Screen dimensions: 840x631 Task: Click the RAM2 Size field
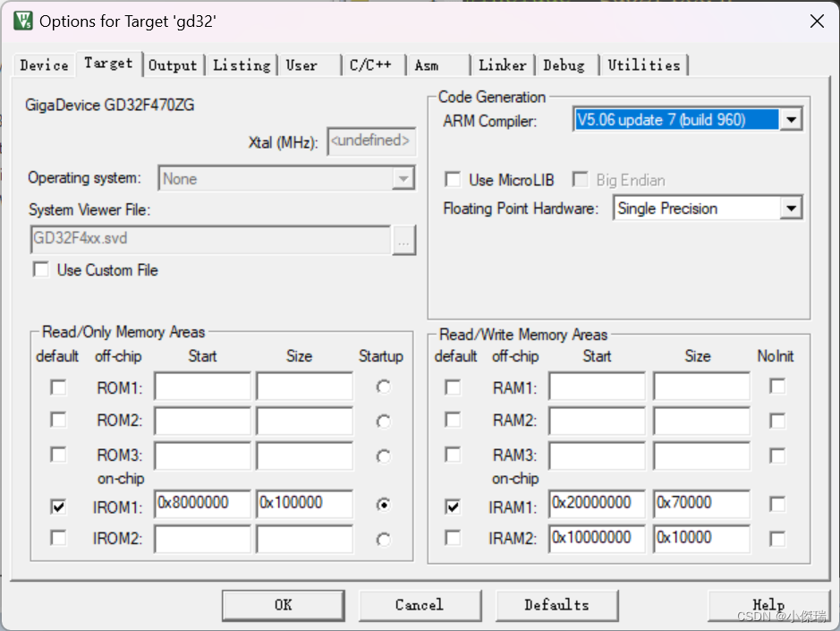[701, 421]
